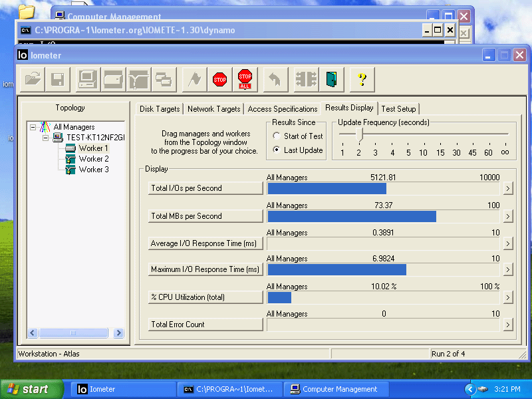Select All Managers icon in topology
This screenshot has height=399, width=532.
[x=45, y=127]
